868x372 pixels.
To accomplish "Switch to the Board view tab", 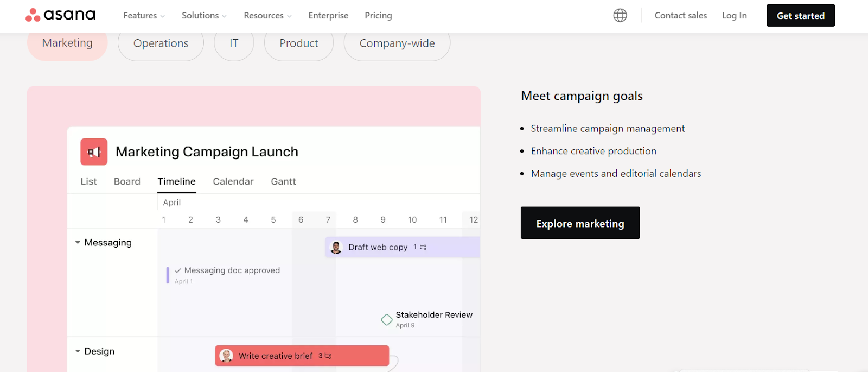I will [x=127, y=181].
